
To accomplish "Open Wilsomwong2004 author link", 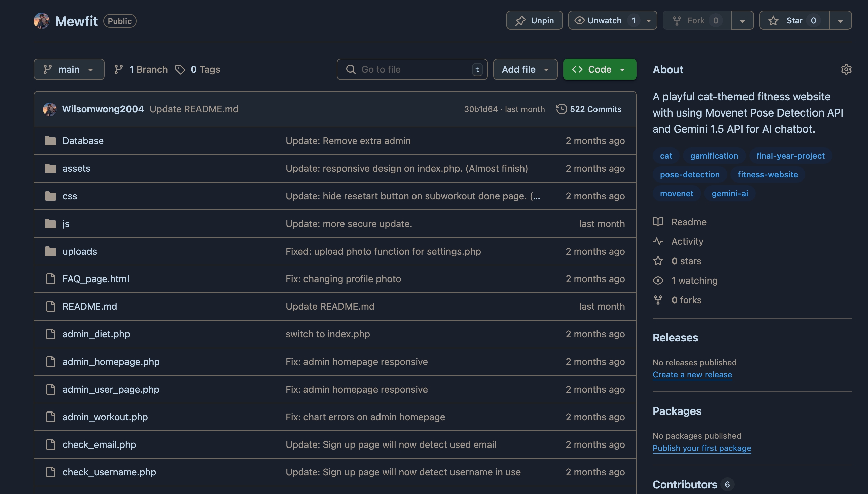I will pos(103,109).
